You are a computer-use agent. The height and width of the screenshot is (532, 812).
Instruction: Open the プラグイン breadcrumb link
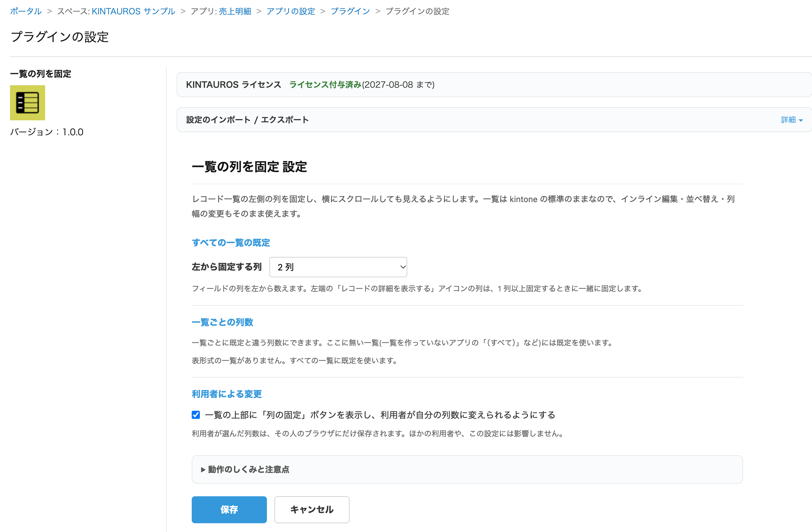350,11
